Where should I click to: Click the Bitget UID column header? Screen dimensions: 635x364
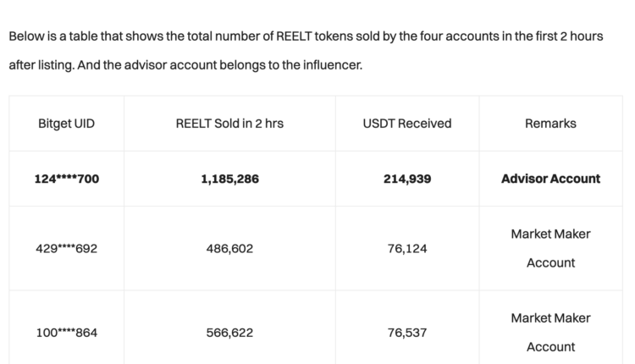click(66, 124)
